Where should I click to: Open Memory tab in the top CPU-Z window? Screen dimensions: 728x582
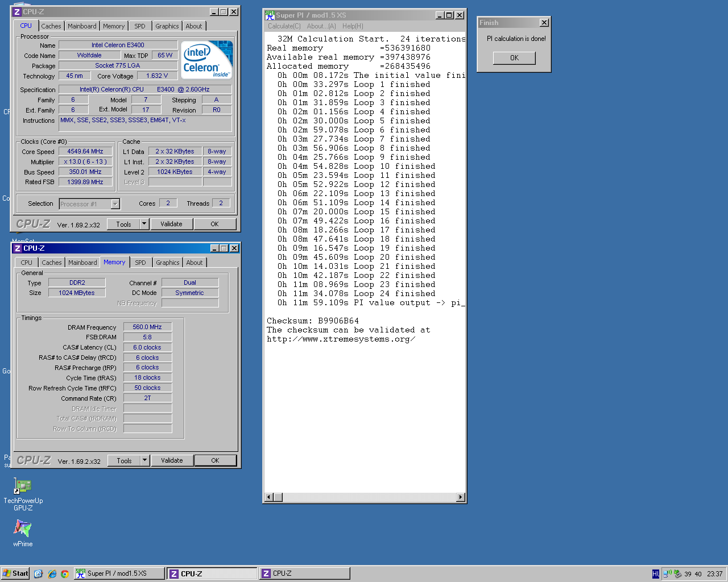(114, 26)
